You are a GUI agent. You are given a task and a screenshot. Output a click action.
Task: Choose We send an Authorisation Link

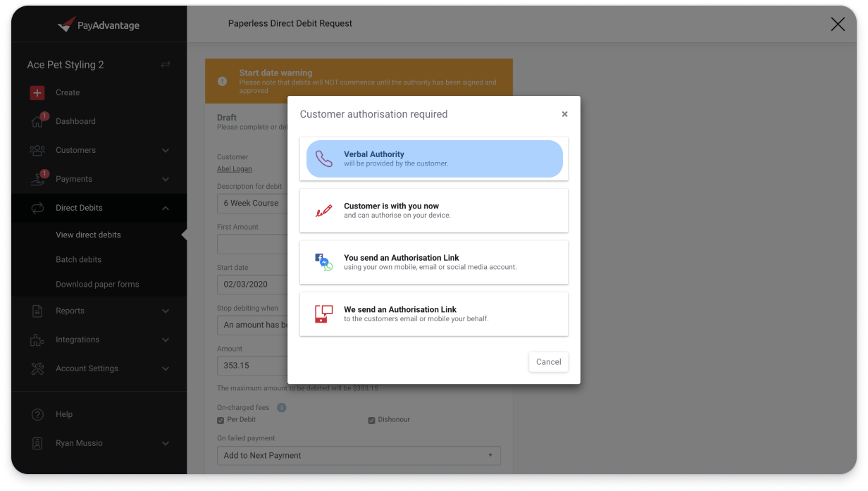434,314
